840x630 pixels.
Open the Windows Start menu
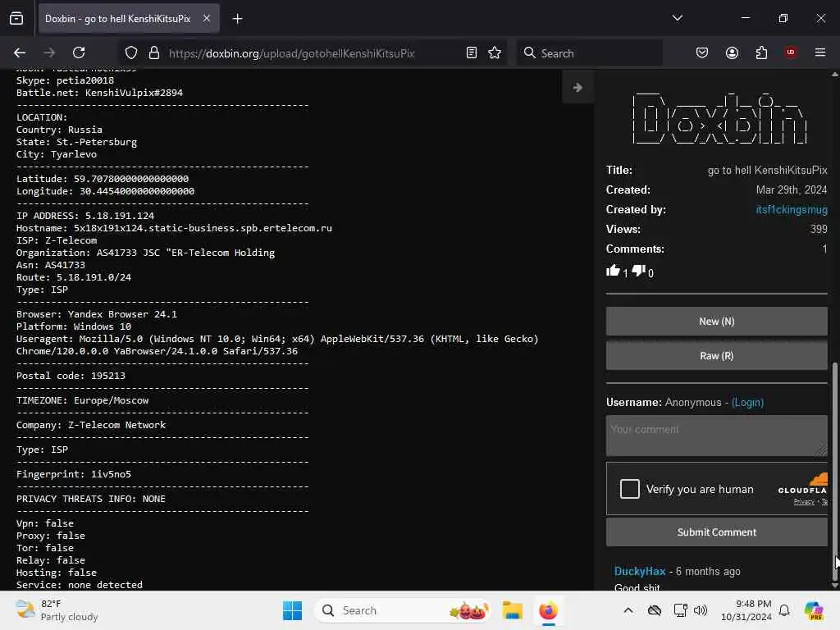(292, 610)
